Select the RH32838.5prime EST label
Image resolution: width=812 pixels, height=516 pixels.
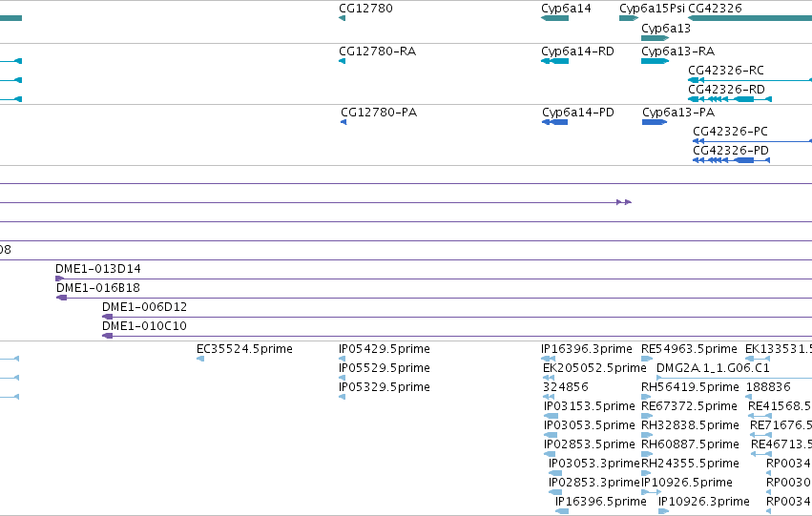690,426
